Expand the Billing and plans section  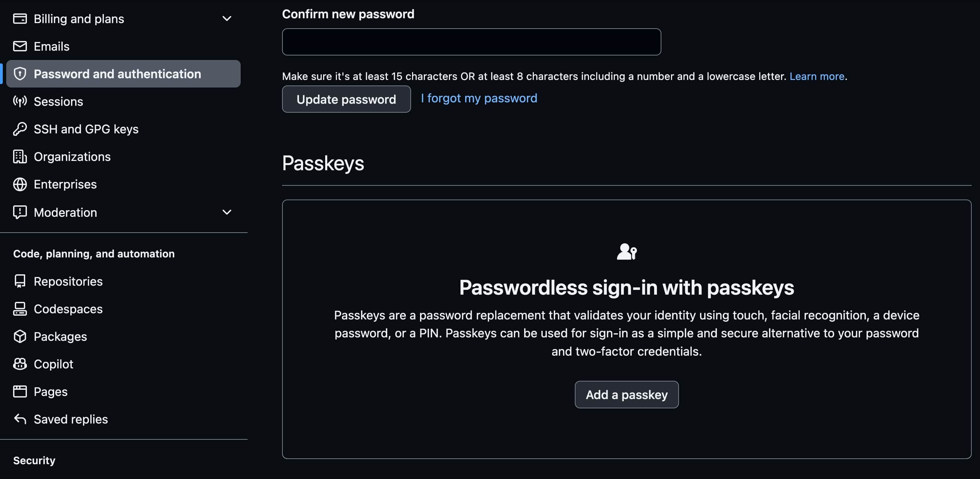pos(227,18)
